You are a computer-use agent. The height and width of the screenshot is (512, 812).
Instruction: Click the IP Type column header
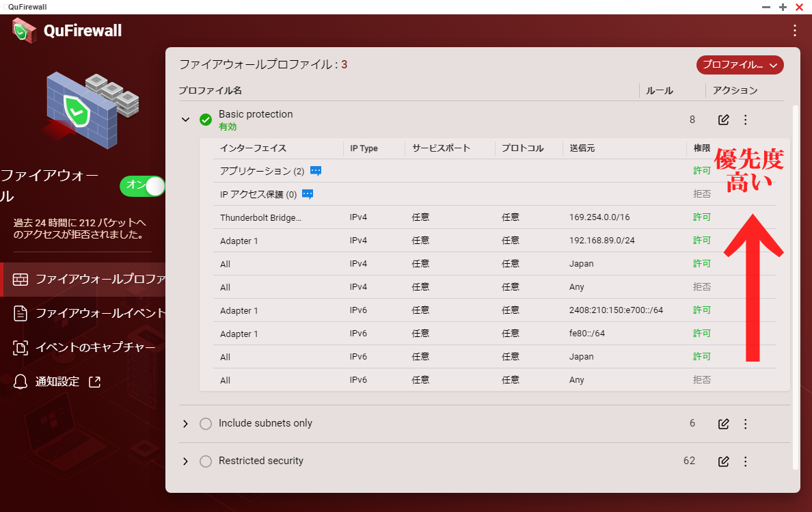364,148
